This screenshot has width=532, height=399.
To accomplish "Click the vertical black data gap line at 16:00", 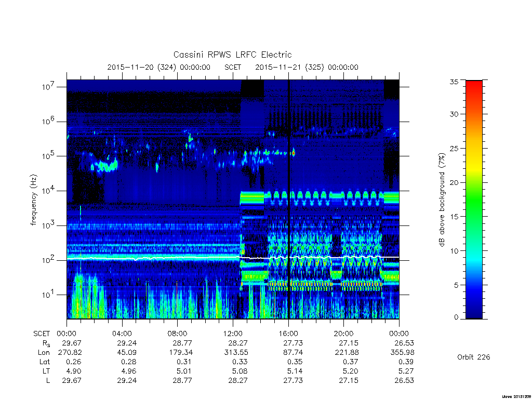I will tap(289, 199).
